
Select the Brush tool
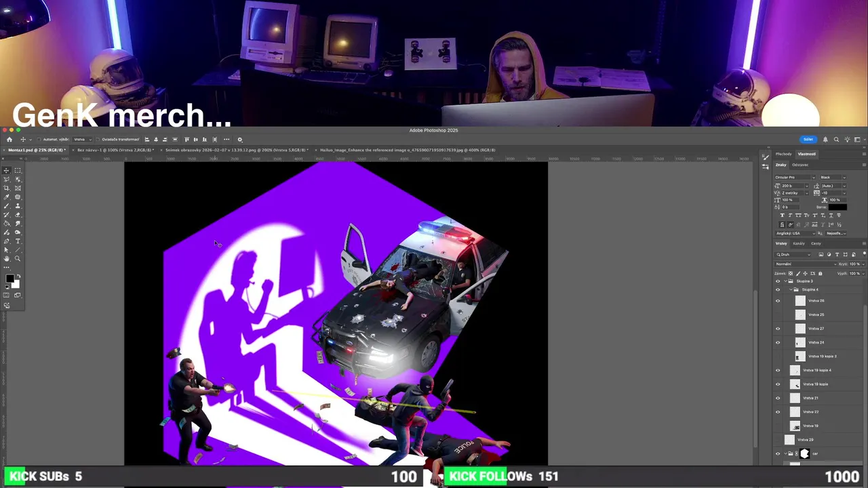pyautogui.click(x=6, y=205)
